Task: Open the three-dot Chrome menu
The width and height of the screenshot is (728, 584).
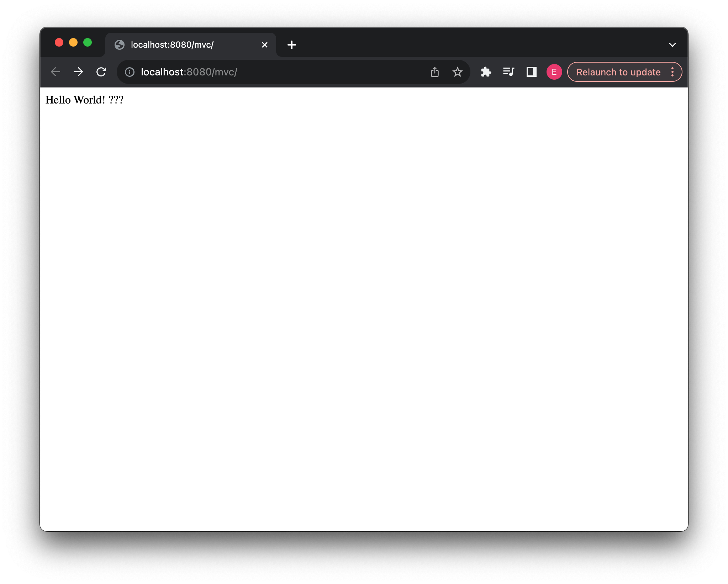Action: (672, 72)
